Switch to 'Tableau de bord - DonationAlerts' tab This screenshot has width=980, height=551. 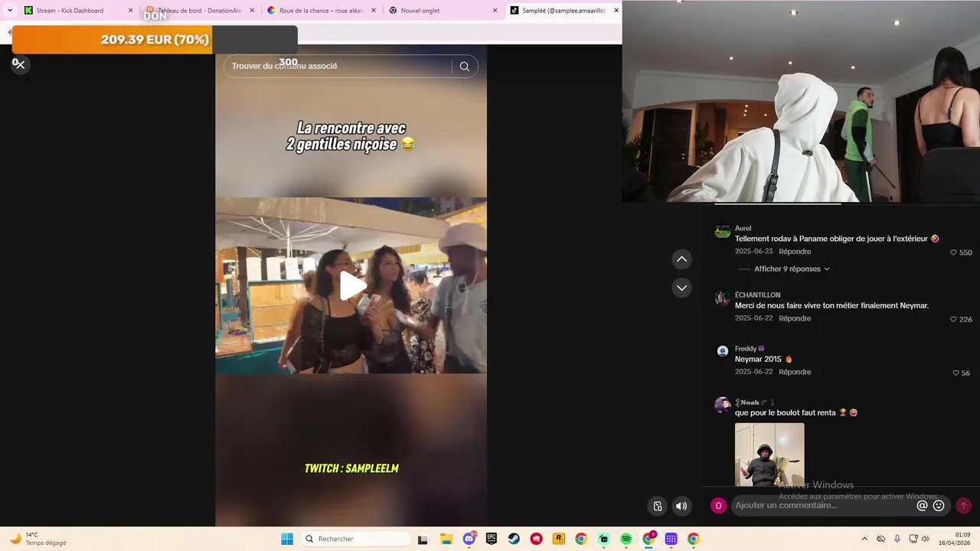pos(195,11)
